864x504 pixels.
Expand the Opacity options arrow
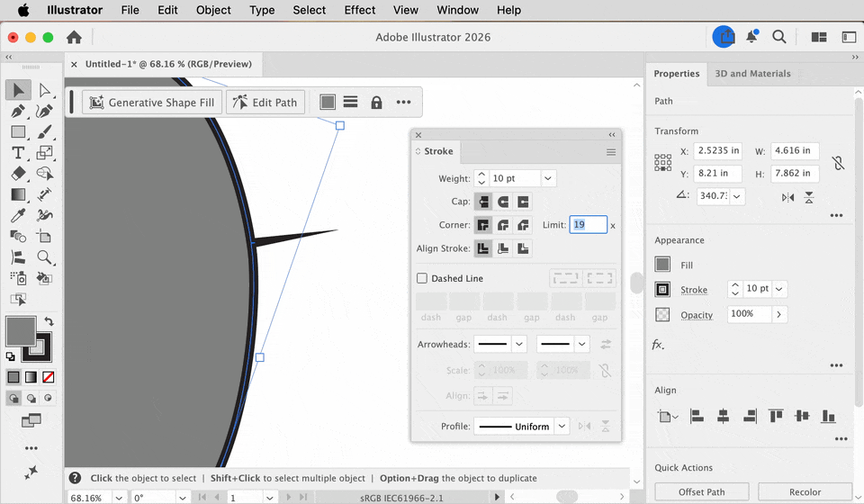click(779, 314)
